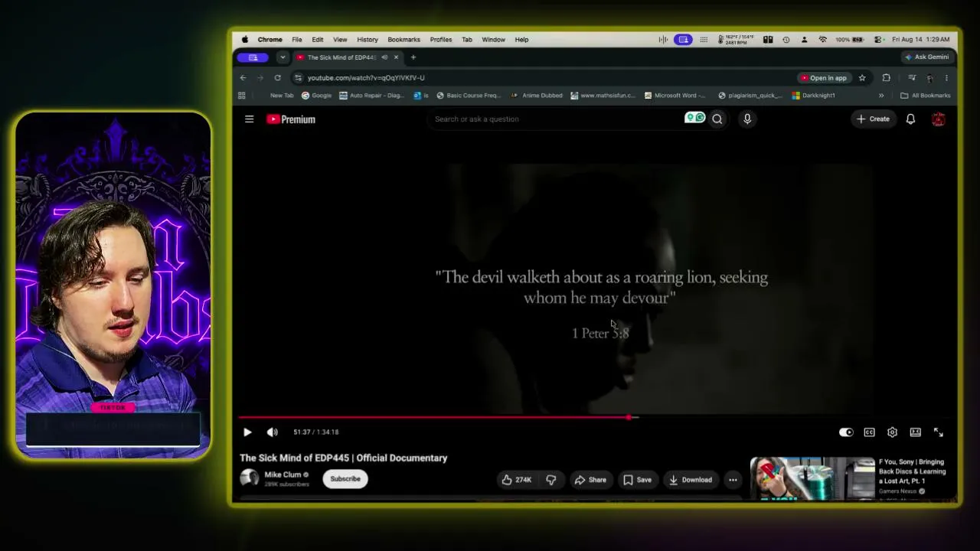Open the Google bookmark
Image resolution: width=980 pixels, height=551 pixels.
tap(316, 96)
